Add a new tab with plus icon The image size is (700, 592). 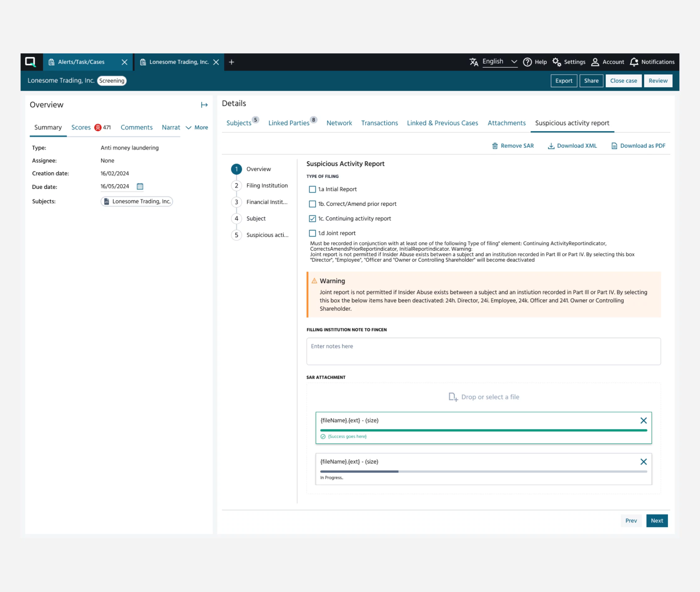[x=232, y=62]
